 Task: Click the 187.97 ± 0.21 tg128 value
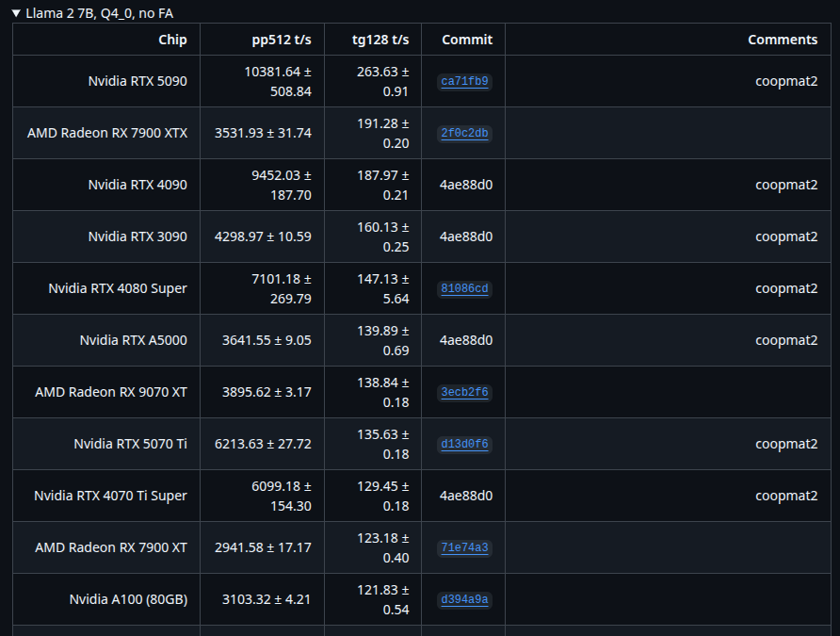tap(383, 186)
